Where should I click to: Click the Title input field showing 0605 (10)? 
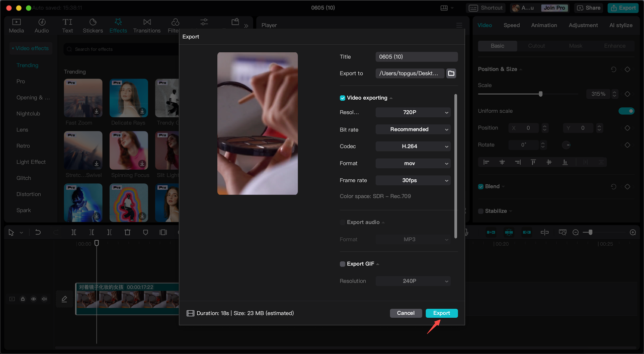coord(417,57)
